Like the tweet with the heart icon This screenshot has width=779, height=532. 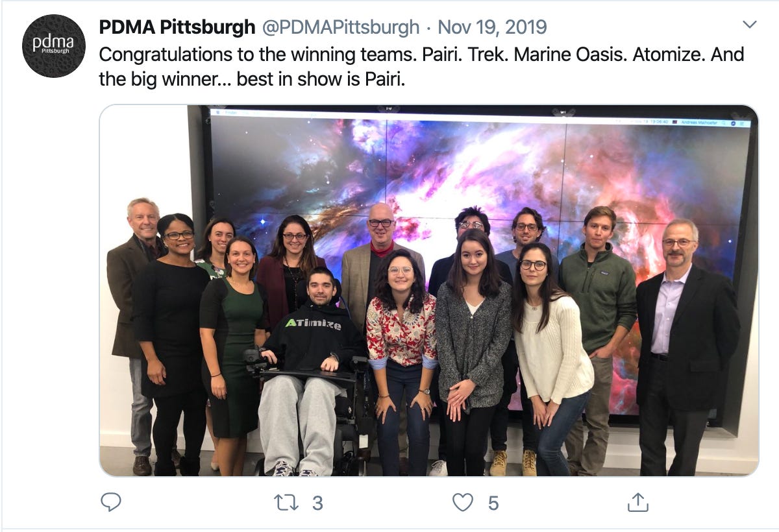click(462, 502)
